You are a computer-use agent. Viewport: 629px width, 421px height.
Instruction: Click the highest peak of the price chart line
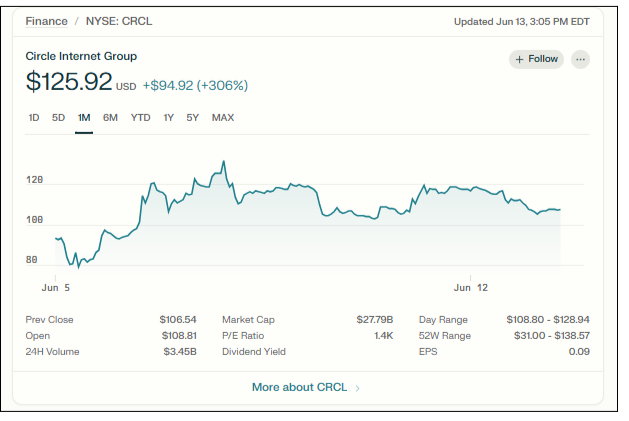(x=223, y=162)
